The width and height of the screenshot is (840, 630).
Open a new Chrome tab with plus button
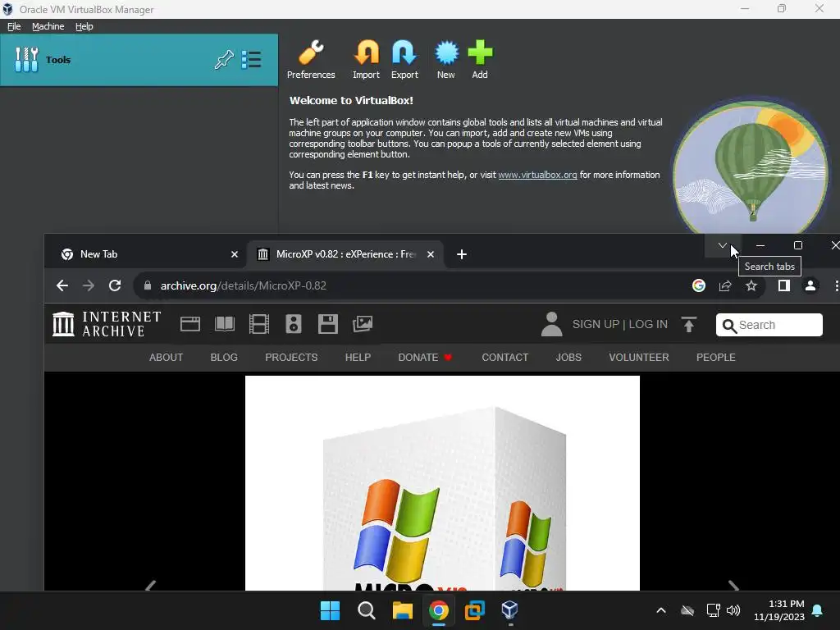[461, 254]
